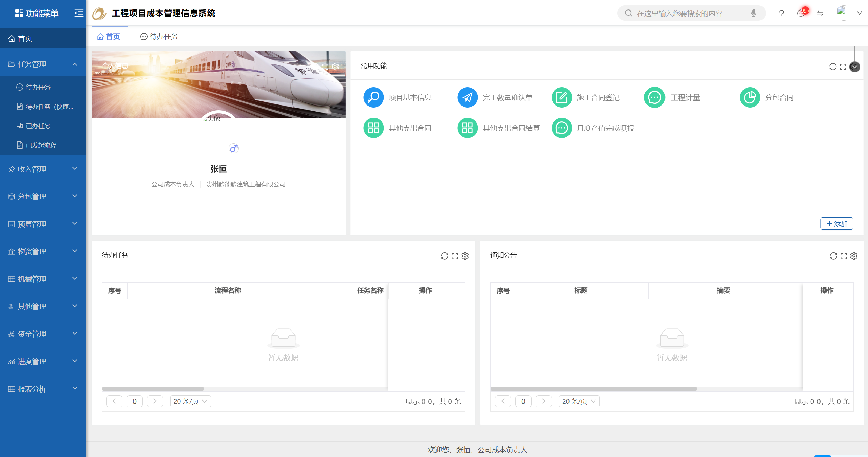Expand the 报表分析 menu group
Image resolution: width=868 pixels, height=457 pixels.
43,388
